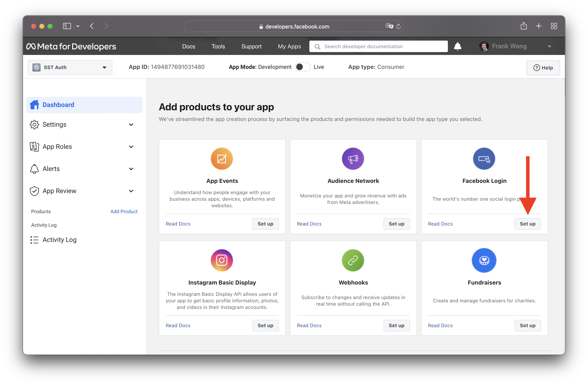Toggle App Mode to Live
This screenshot has width=588, height=385.
click(x=303, y=67)
